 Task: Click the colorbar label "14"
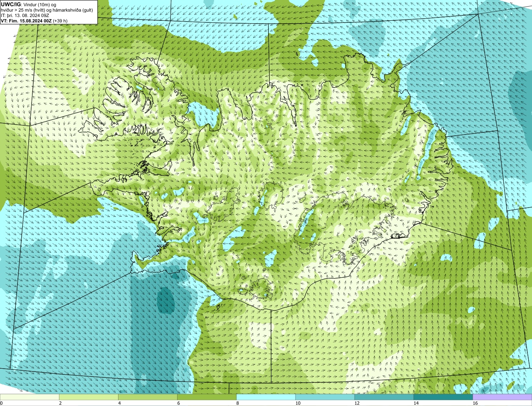[x=416, y=403]
